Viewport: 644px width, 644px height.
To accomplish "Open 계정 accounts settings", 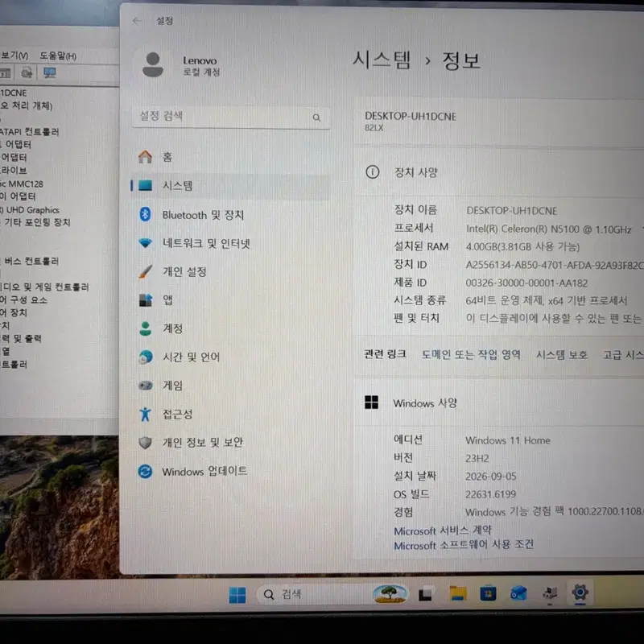I will 230,328.
